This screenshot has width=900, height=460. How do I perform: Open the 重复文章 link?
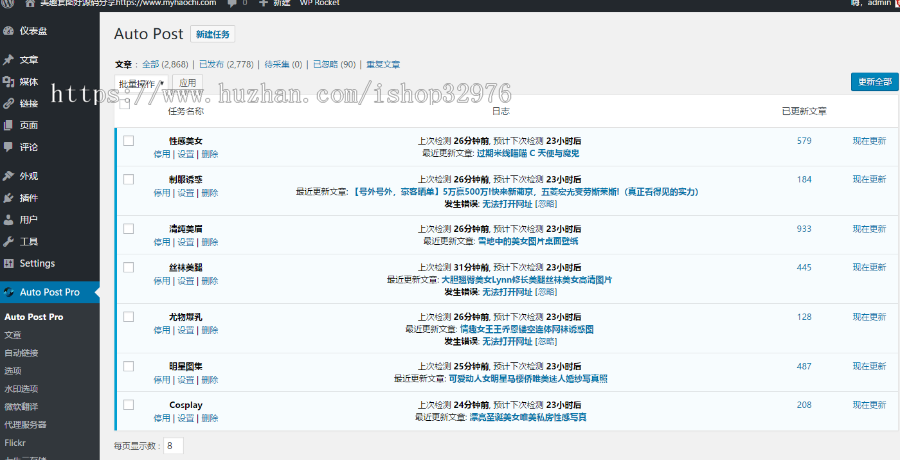(383, 64)
